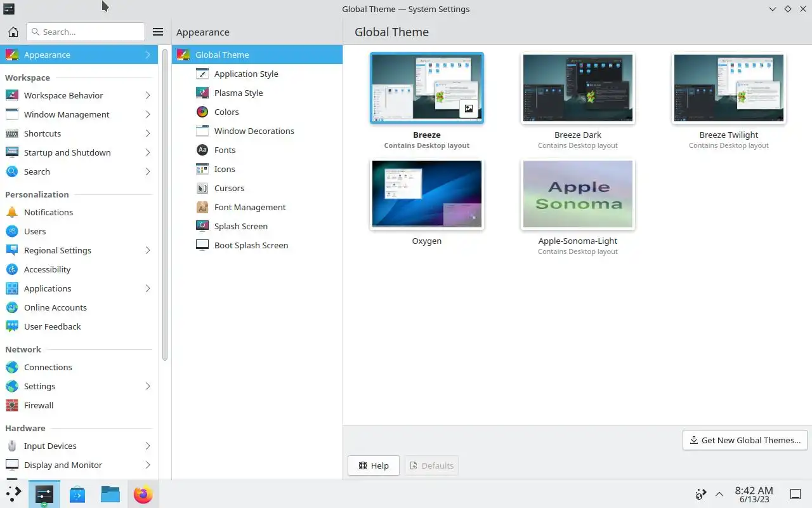Screen dimensions: 812x508
Task: Click the Plasma Style icon
Action: pyautogui.click(x=202, y=93)
